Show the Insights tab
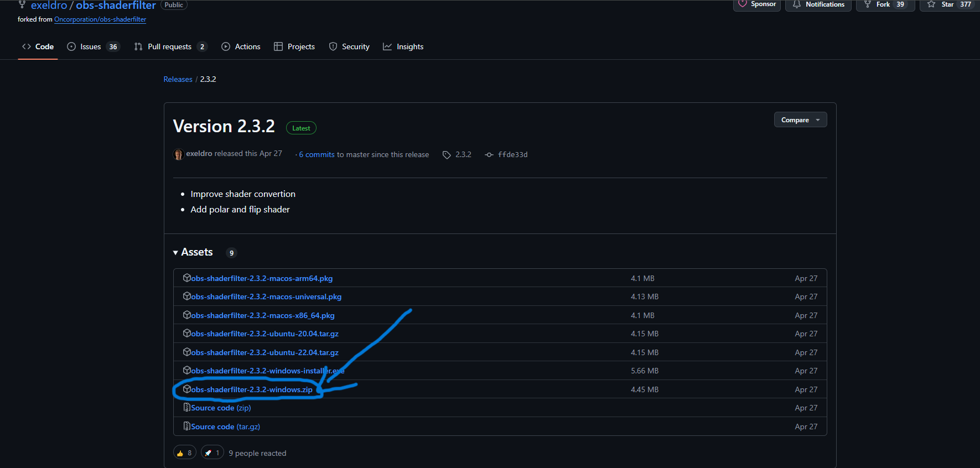980x468 pixels. pyautogui.click(x=403, y=46)
